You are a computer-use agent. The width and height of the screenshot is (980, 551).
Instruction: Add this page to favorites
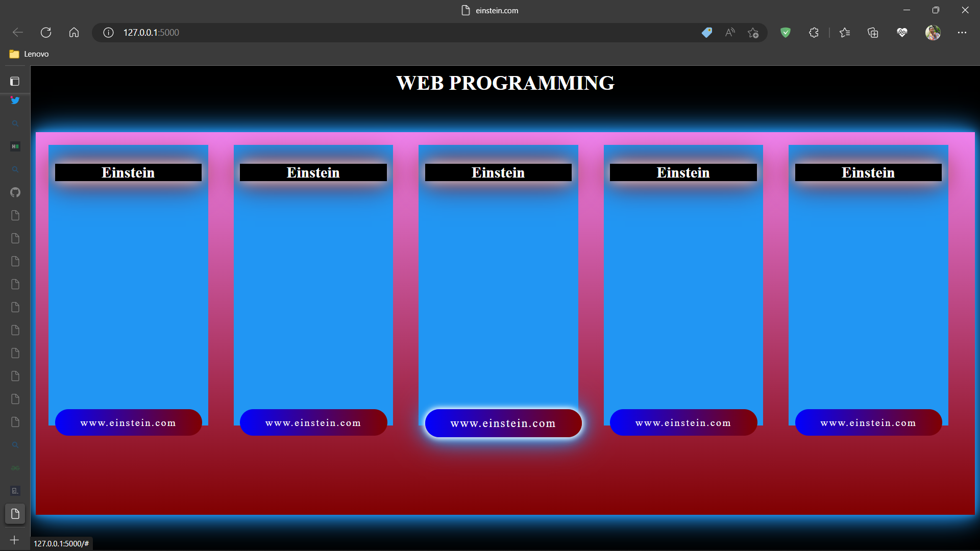tap(753, 33)
